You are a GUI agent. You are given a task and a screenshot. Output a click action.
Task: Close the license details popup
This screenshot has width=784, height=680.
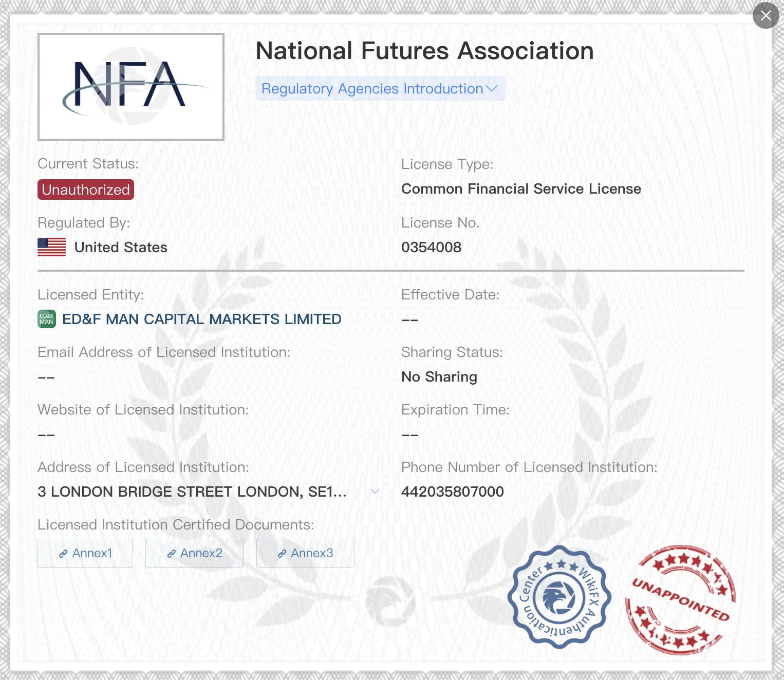point(766,15)
